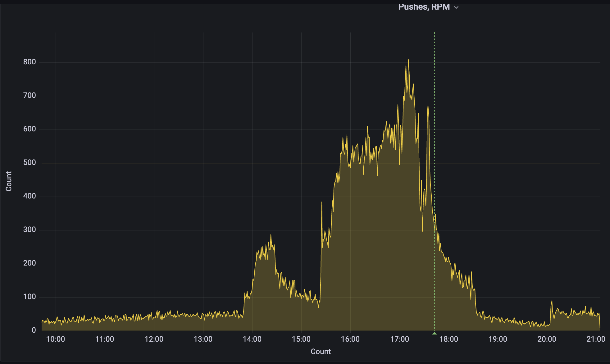Click the 21:00 time axis label

596,339
